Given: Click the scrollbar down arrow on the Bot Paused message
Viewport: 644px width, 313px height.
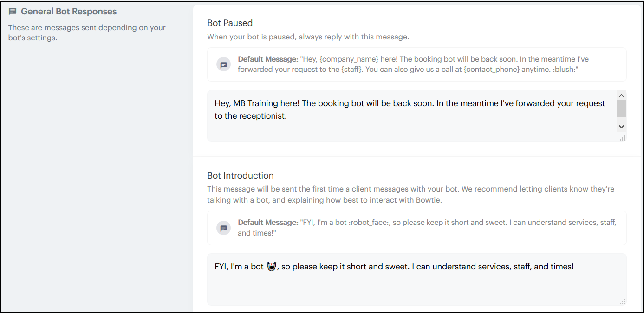Looking at the screenshot, I should tap(621, 126).
